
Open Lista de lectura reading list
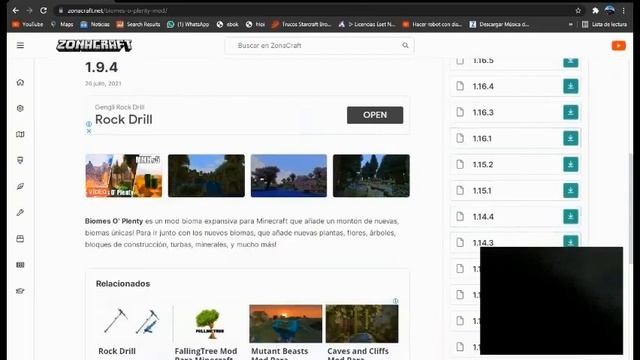coord(604,24)
